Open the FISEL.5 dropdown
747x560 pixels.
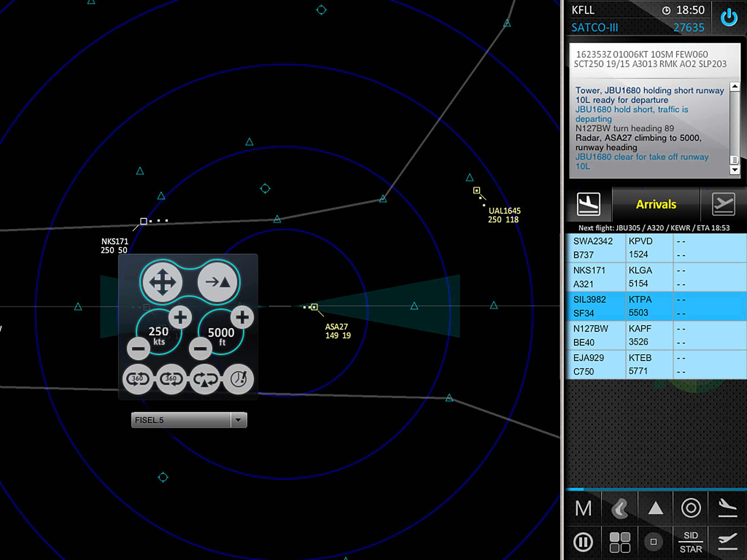coord(238,420)
